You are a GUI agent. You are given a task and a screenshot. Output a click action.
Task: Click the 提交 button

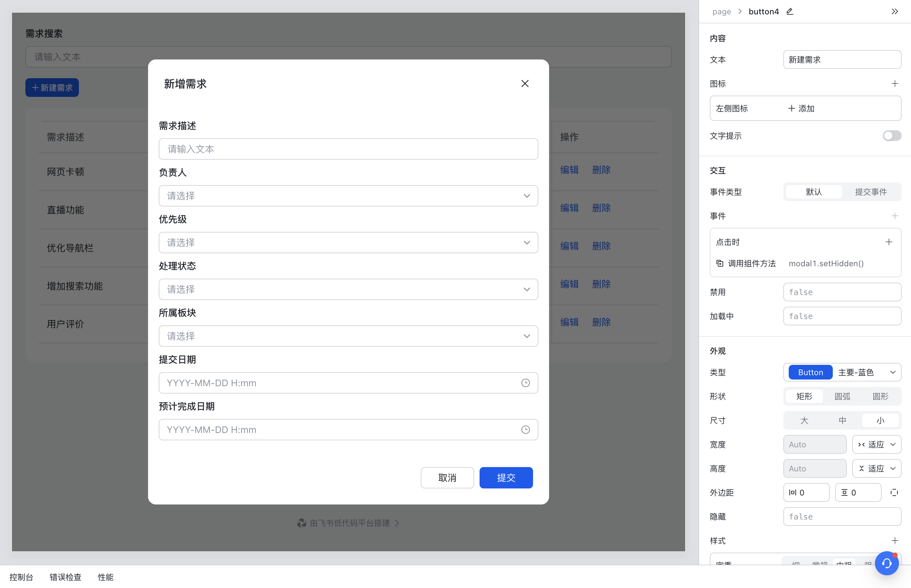pos(506,478)
